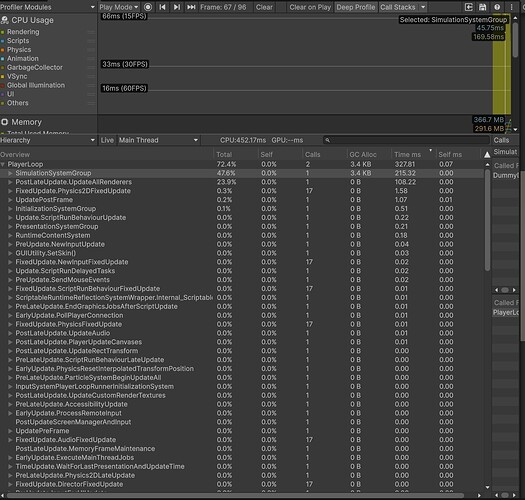Expand the InitializationSystemGroup row
The width and height of the screenshot is (525, 500).
tap(10, 209)
